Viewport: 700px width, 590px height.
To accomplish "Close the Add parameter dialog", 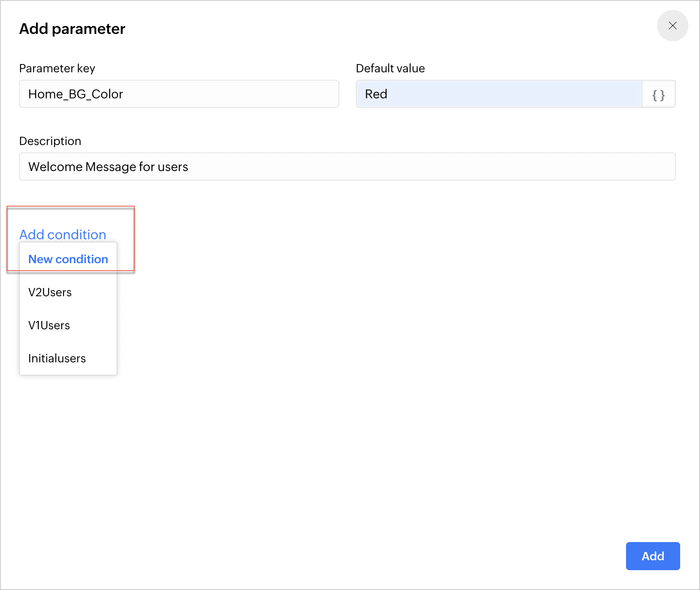I will coord(672,26).
